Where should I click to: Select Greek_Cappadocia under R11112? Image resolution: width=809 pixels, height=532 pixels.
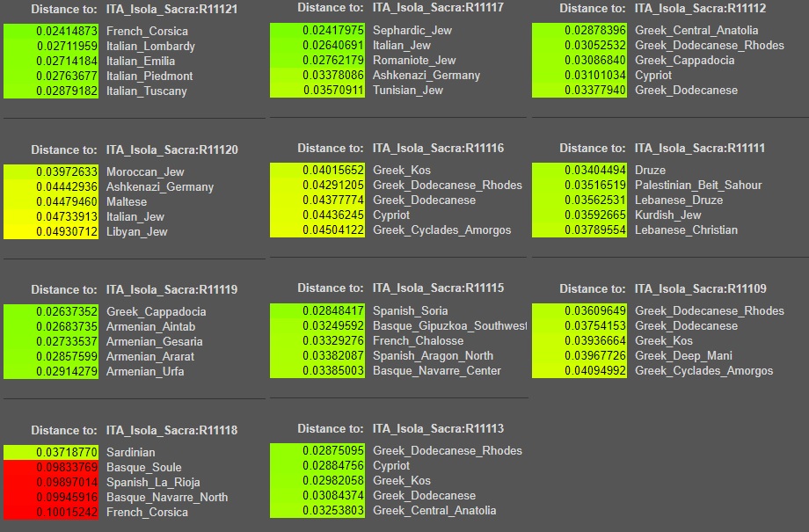[685, 61]
